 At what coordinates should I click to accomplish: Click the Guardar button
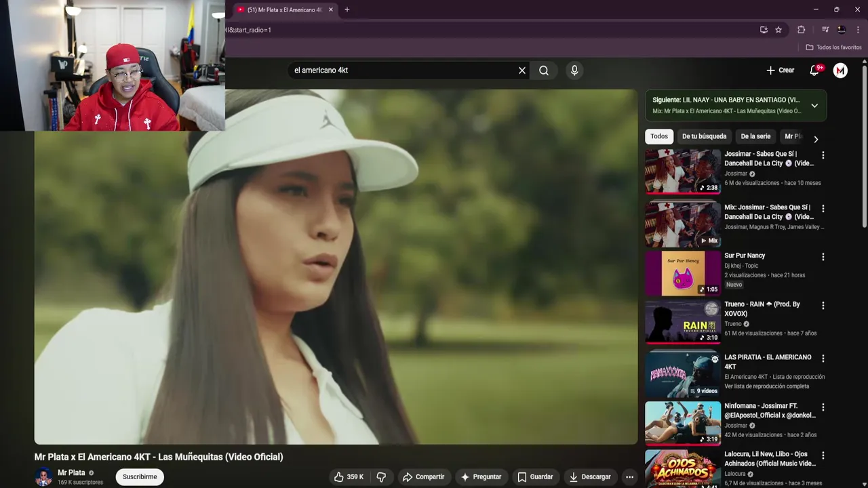tap(535, 477)
